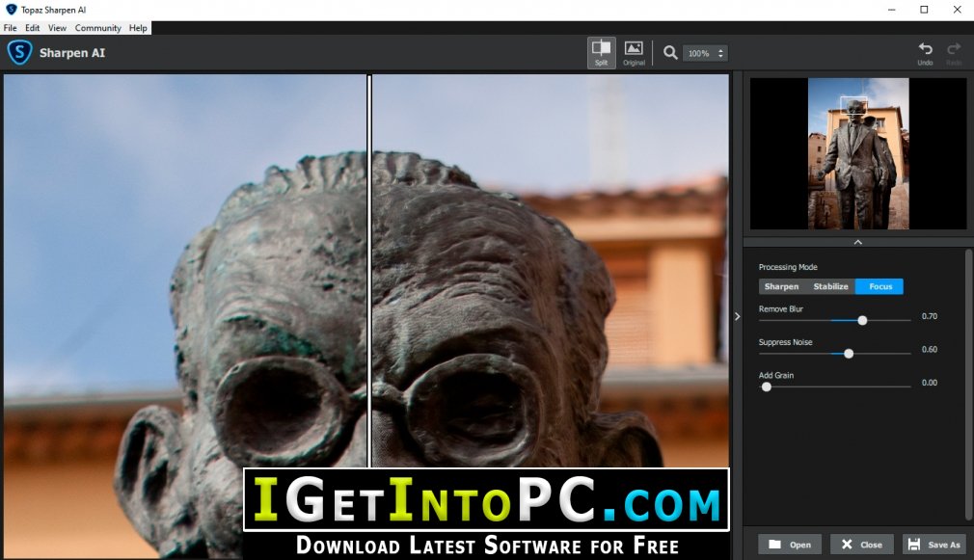Click the Remove Blur slider handle

[x=862, y=320]
